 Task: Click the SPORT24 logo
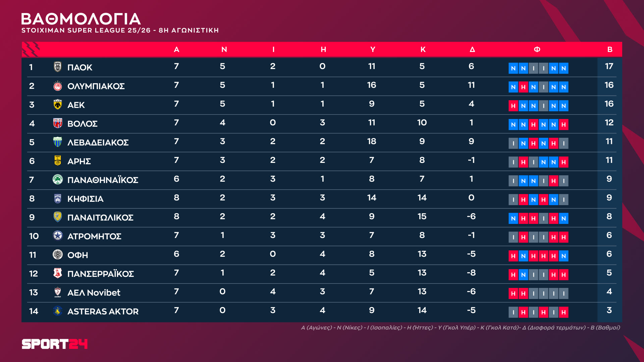55,344
